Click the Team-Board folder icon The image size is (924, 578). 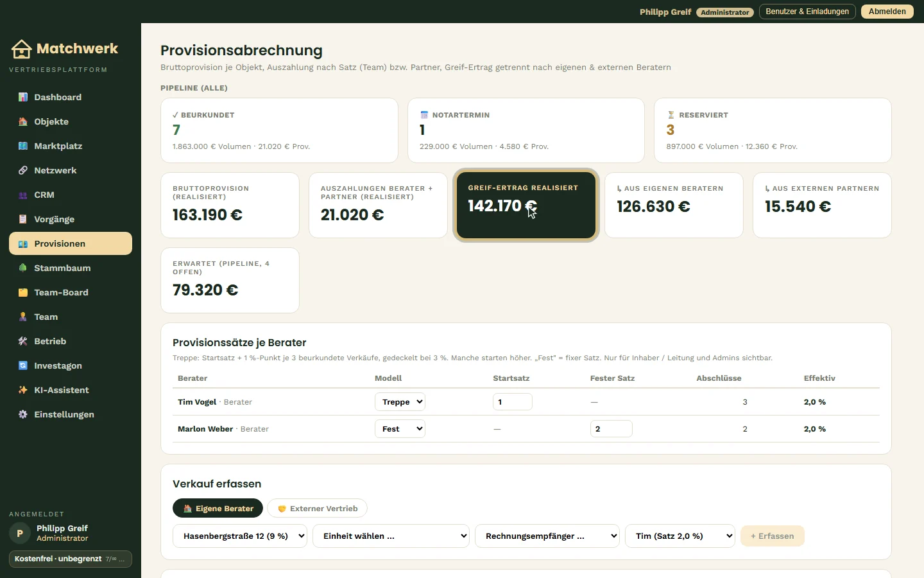pyautogui.click(x=23, y=292)
